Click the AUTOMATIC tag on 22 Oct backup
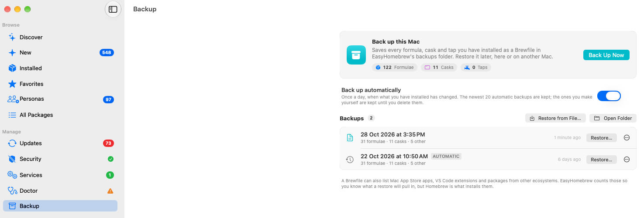This screenshot has height=218, width=644. click(446, 156)
